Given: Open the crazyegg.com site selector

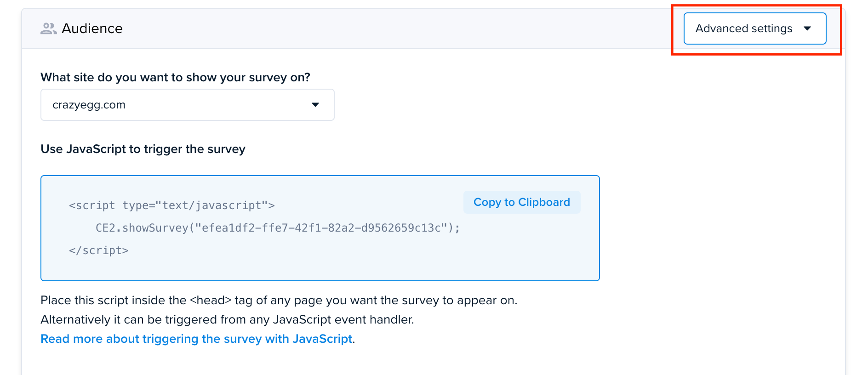Looking at the screenshot, I should tap(188, 105).
